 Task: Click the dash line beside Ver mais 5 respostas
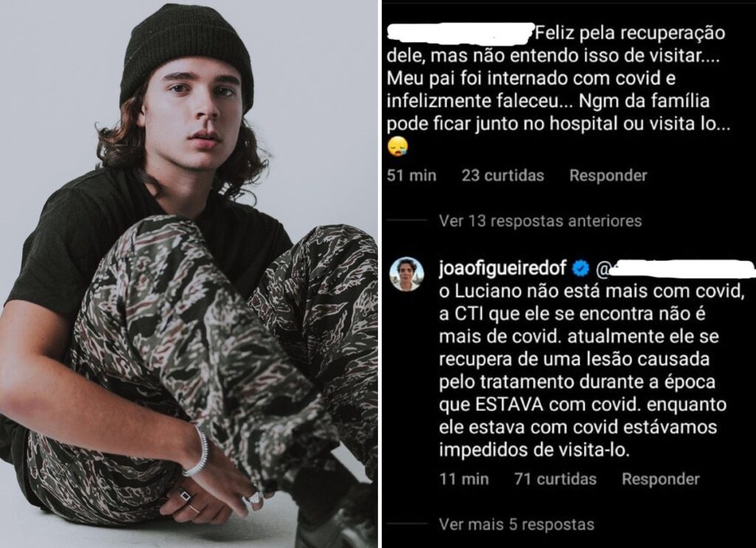[408, 524]
